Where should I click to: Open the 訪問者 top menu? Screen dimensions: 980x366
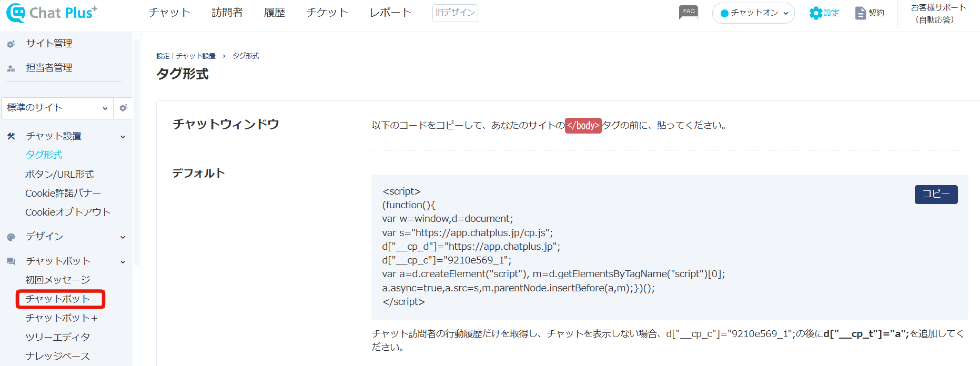pyautogui.click(x=227, y=13)
